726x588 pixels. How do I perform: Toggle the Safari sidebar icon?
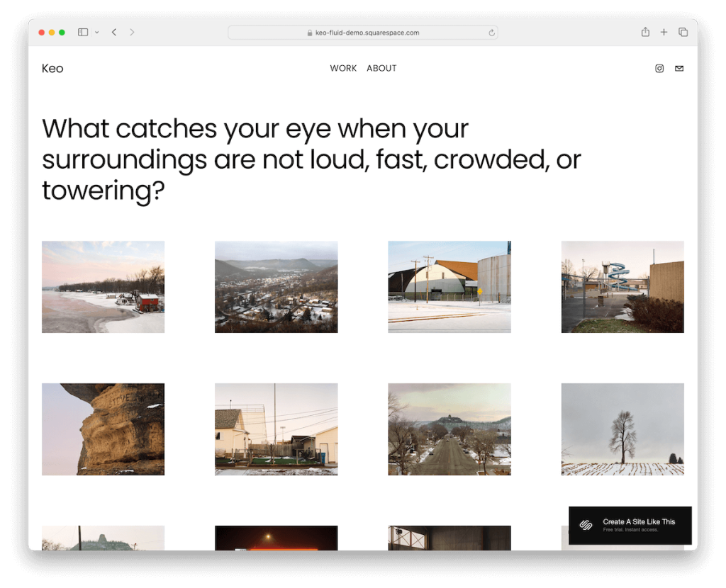tap(83, 33)
